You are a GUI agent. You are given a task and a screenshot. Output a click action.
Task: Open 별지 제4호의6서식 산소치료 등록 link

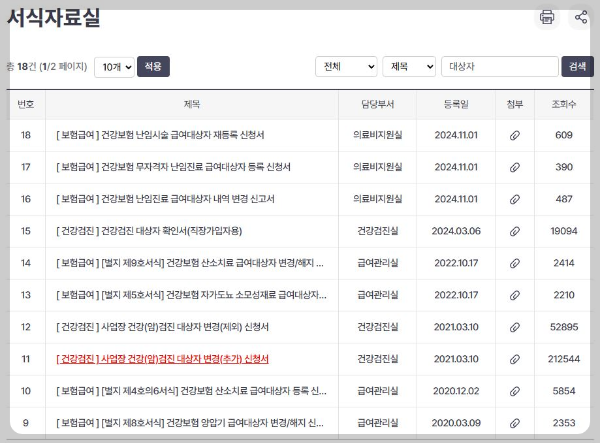(191, 391)
